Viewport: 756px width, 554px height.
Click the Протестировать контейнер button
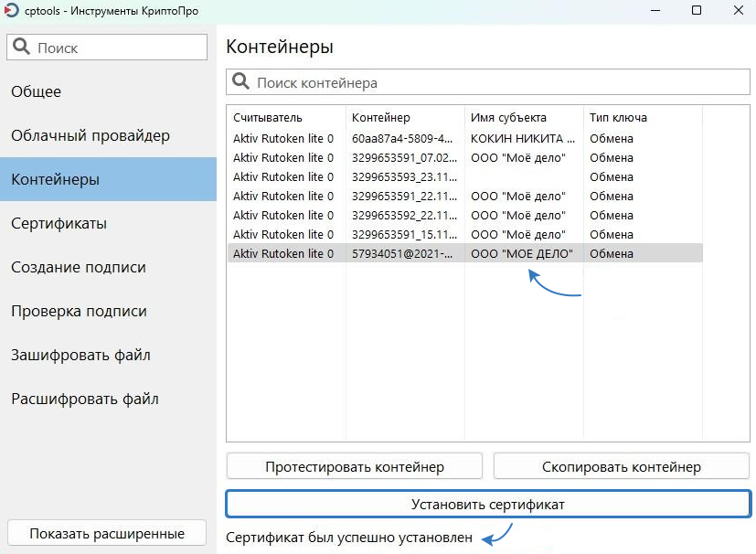pyautogui.click(x=355, y=466)
